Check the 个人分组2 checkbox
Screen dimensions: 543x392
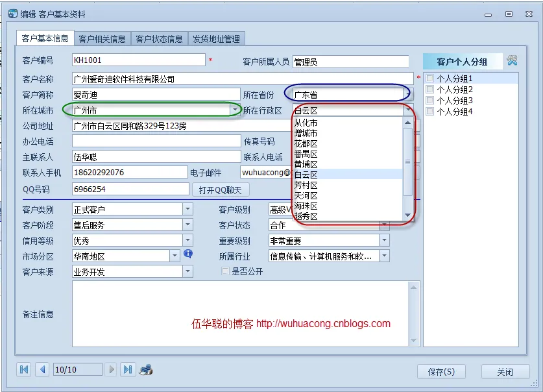pos(429,90)
